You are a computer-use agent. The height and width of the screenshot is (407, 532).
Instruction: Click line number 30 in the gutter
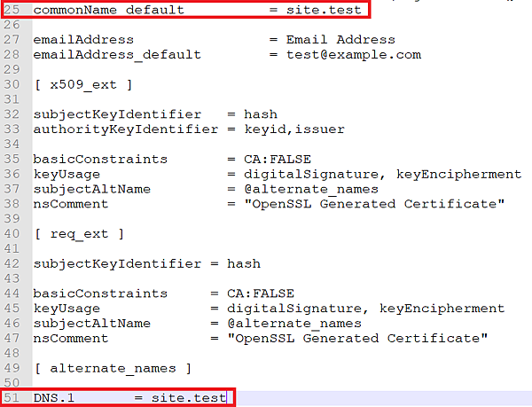[12, 84]
